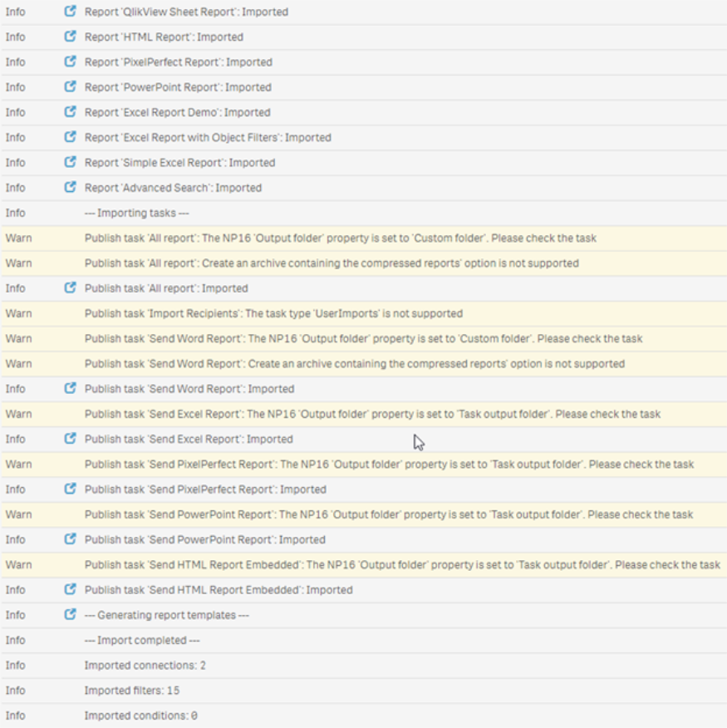Open the 'Generating report templates' details link

[71, 614]
